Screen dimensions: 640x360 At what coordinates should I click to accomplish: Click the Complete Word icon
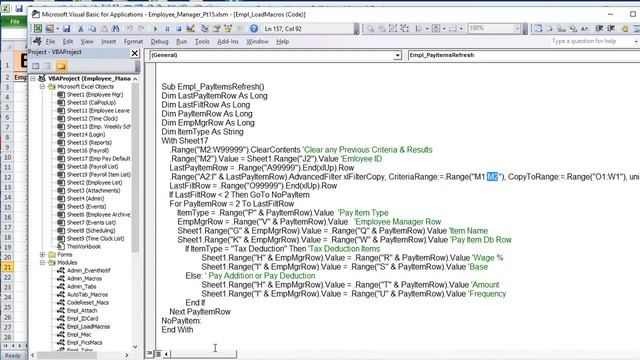pos(584,28)
